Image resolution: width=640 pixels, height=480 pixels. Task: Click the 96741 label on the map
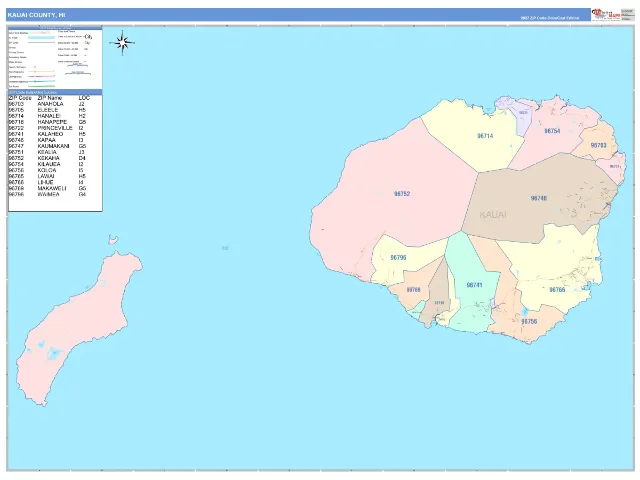474,285
